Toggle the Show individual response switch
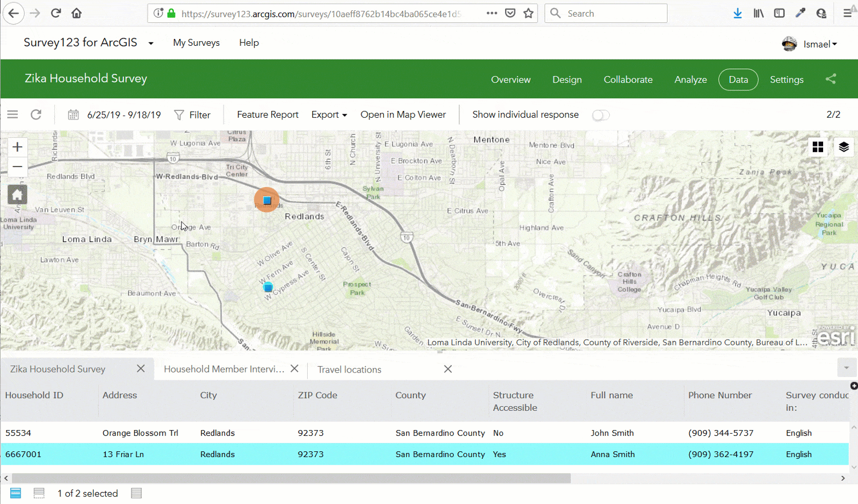The width and height of the screenshot is (858, 504). coord(601,115)
